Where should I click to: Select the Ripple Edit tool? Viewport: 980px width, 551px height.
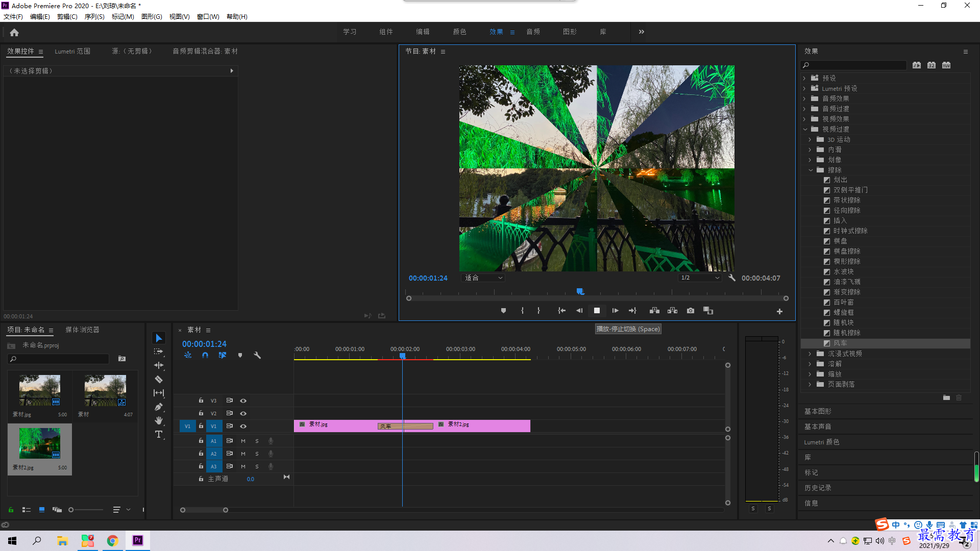pyautogui.click(x=159, y=365)
